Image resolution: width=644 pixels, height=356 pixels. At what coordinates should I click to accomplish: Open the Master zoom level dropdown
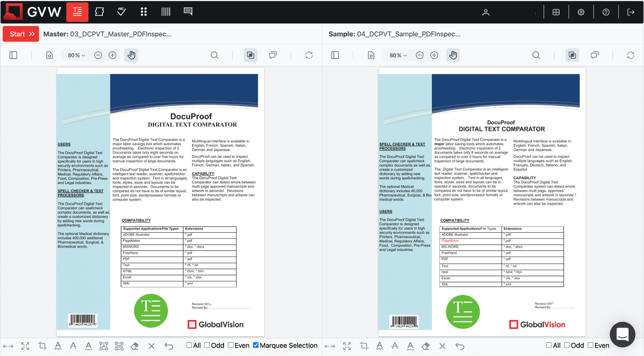click(x=76, y=55)
